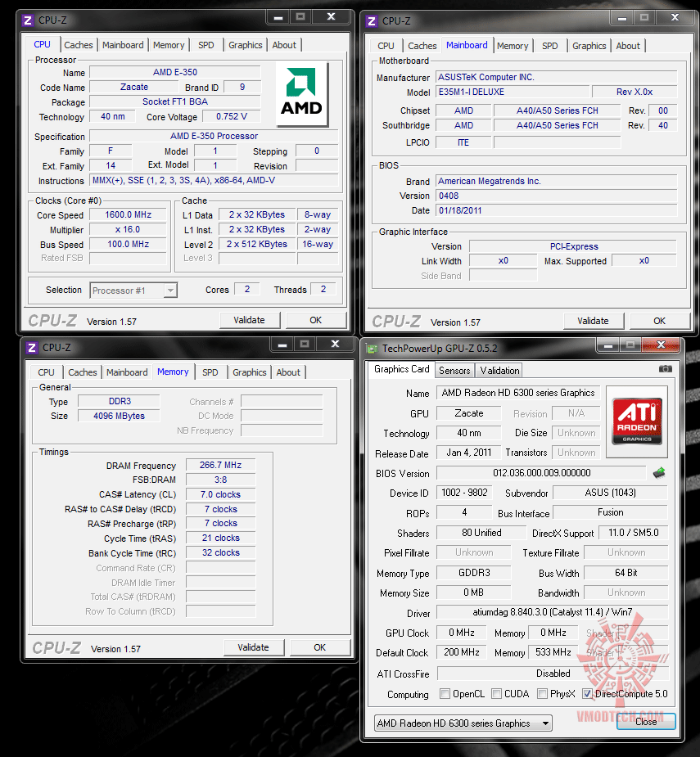The width and height of the screenshot is (700, 757).
Task: Click the Subvendor value ASUS (1043)
Action: point(611,493)
